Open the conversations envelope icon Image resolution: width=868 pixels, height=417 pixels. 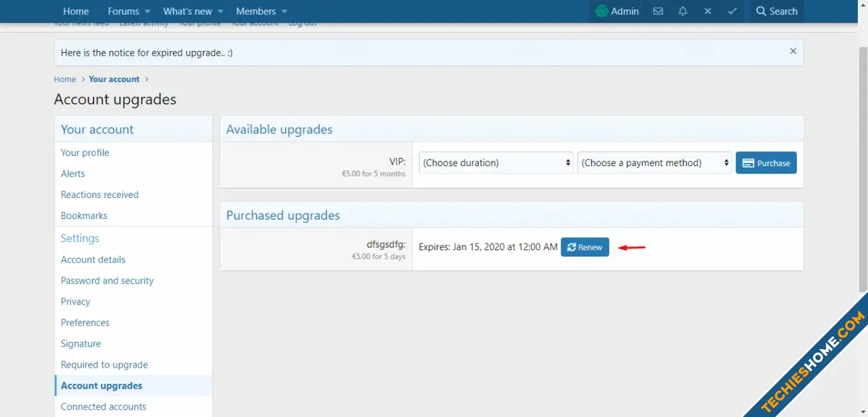click(658, 12)
